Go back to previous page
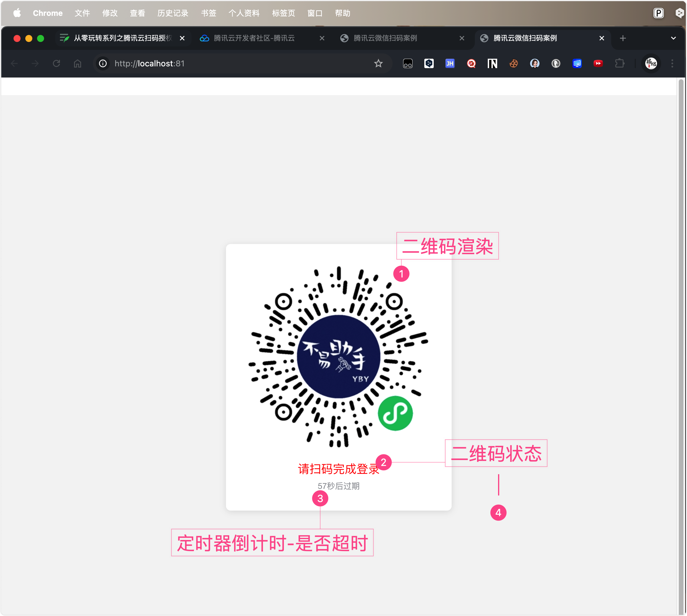Viewport: 687px width, 616px height. coord(14,64)
